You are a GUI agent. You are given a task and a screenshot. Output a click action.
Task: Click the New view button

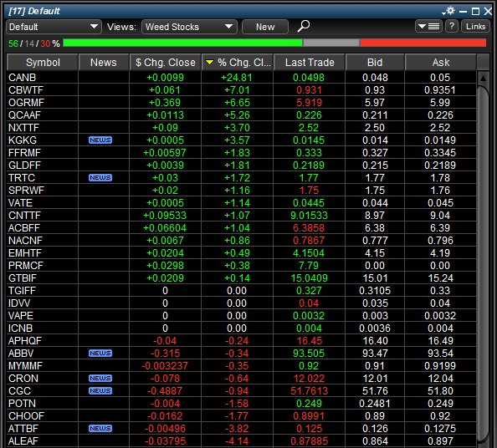[x=265, y=27]
